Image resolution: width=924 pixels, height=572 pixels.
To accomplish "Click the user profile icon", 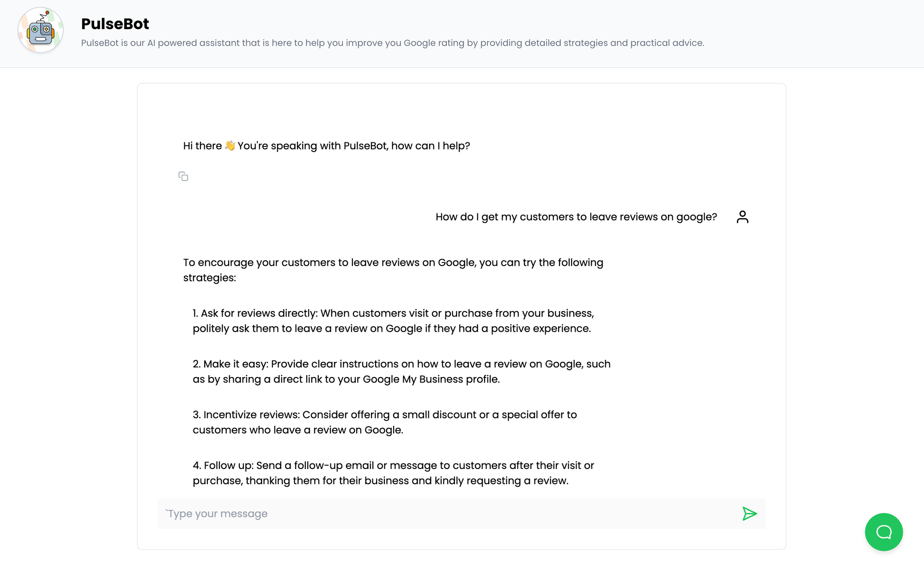I will pyautogui.click(x=742, y=217).
